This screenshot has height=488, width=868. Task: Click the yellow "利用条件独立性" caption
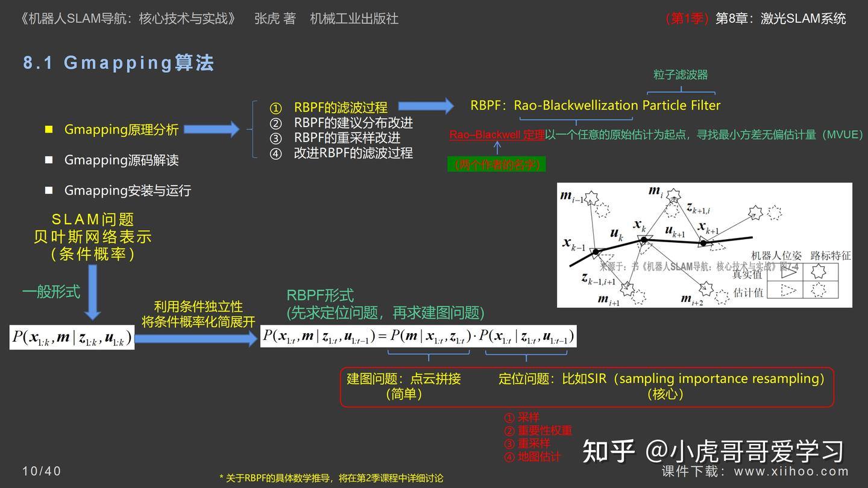198,307
